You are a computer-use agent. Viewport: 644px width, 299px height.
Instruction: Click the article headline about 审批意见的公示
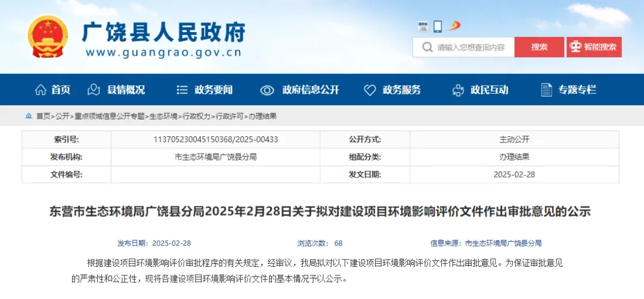coord(320,211)
